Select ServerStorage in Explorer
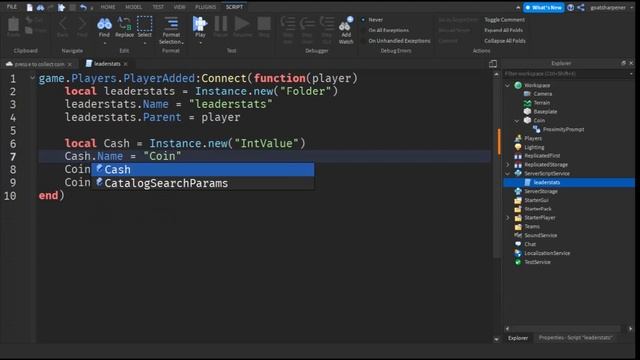The width and height of the screenshot is (640, 360). [541, 191]
